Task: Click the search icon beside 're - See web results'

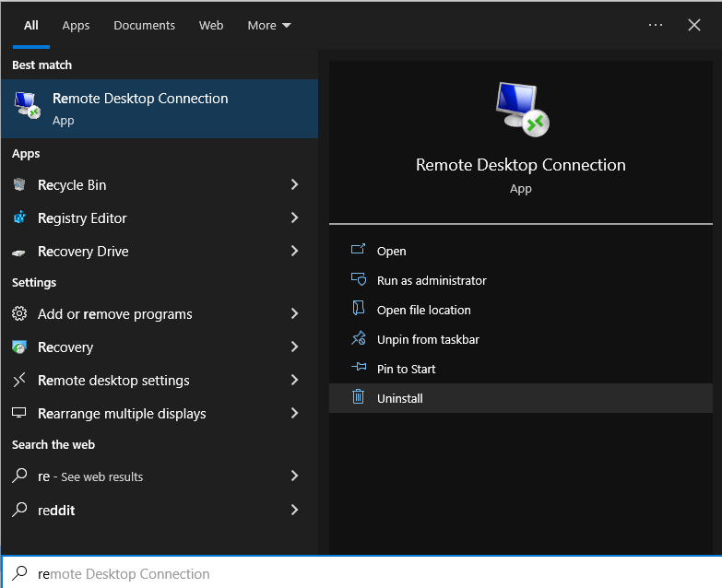Action: click(x=19, y=476)
